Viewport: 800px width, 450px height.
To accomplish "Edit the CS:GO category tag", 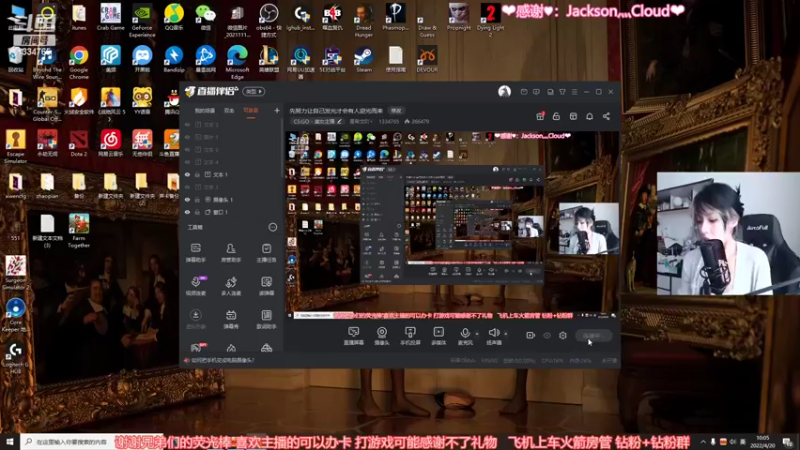I will point(317,121).
